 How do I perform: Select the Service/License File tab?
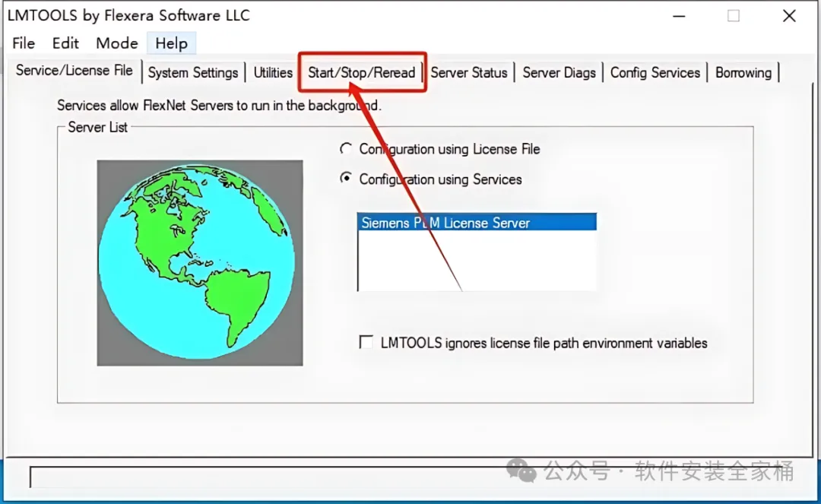74,71
